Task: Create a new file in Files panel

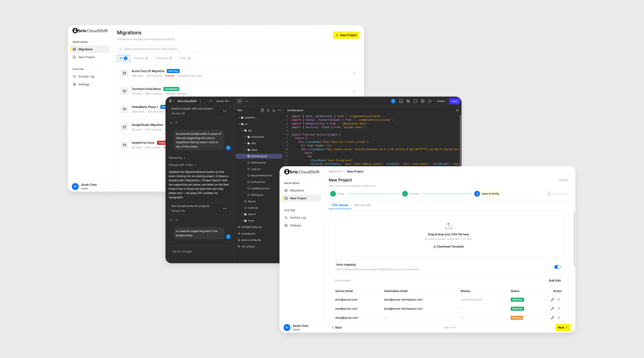Action: pos(262,110)
